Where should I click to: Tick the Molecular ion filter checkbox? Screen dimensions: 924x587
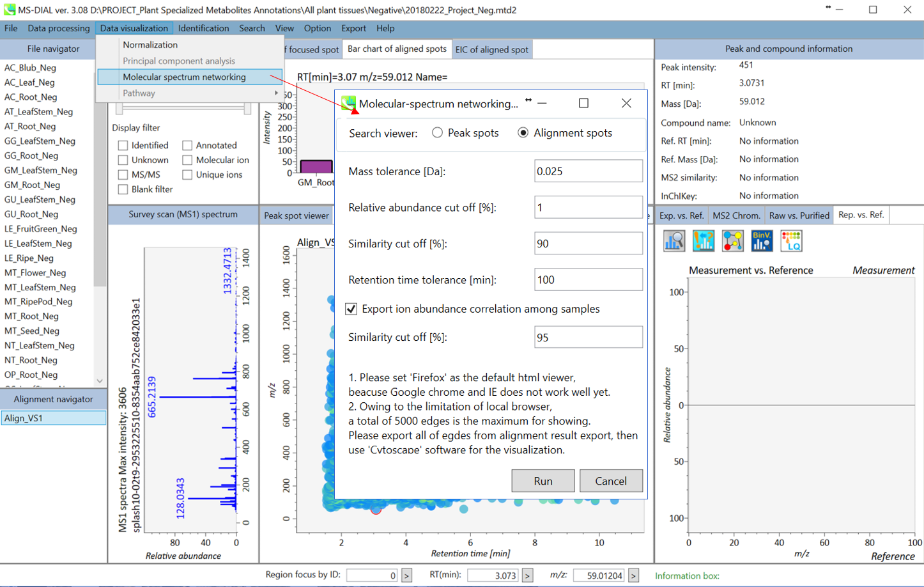coord(187,160)
